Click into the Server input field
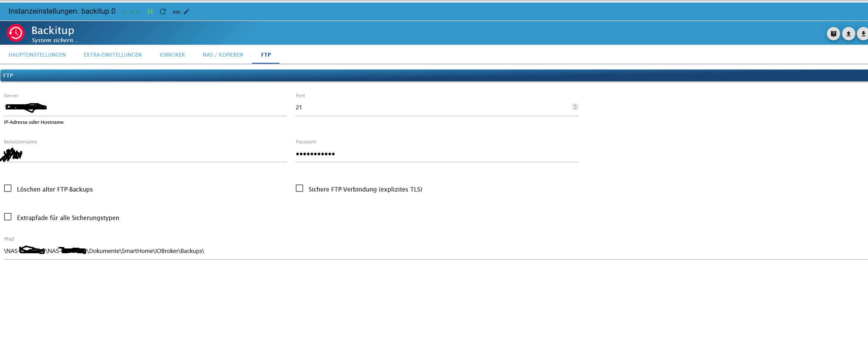The image size is (868, 359). point(145,108)
